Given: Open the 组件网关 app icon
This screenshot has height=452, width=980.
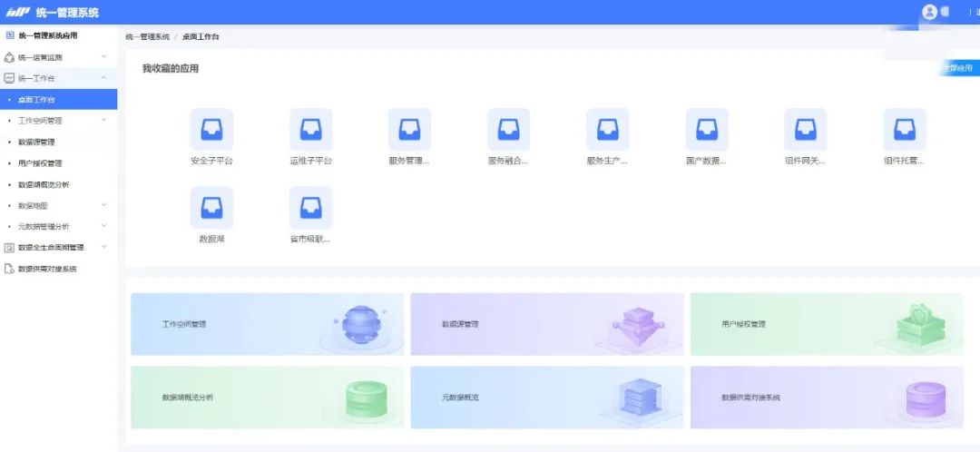Looking at the screenshot, I should pyautogui.click(x=806, y=130).
